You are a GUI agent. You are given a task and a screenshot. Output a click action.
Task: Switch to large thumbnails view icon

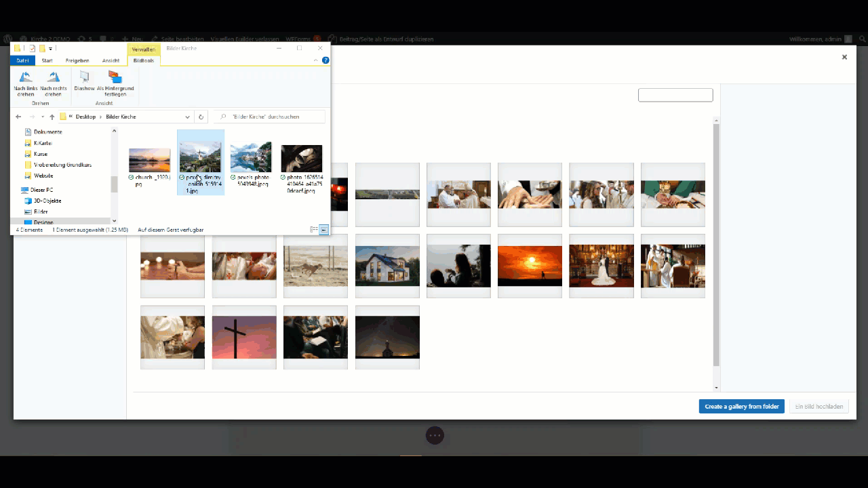tap(323, 230)
